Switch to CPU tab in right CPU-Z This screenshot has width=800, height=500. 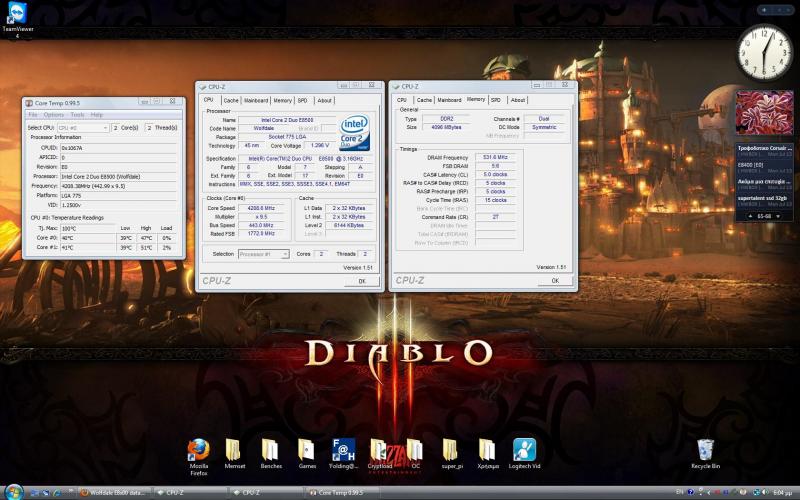[402, 100]
